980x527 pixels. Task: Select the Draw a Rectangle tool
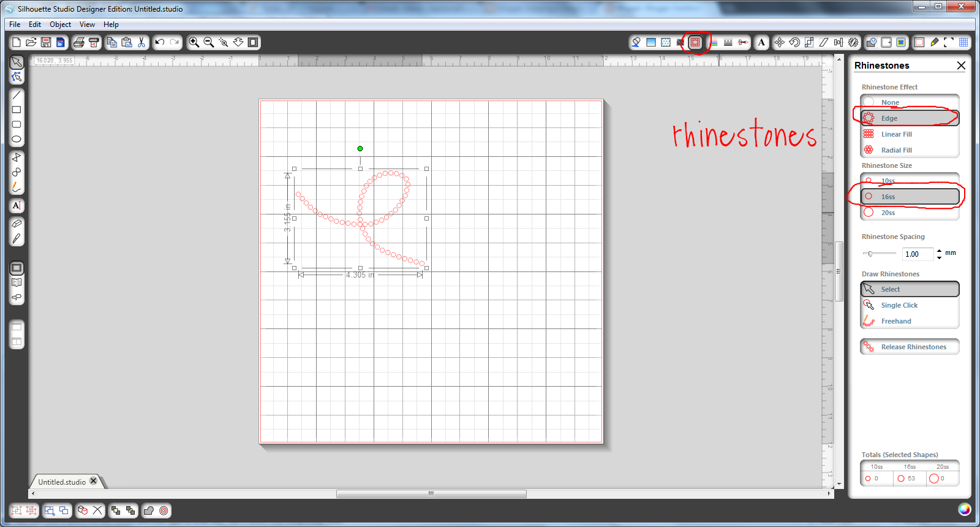17,110
